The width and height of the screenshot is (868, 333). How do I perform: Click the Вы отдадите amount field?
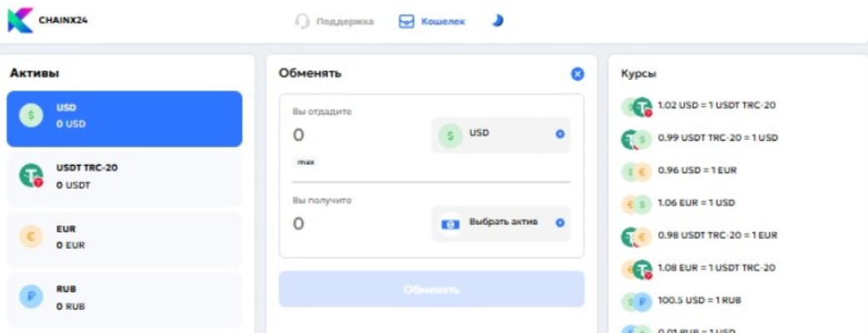355,135
